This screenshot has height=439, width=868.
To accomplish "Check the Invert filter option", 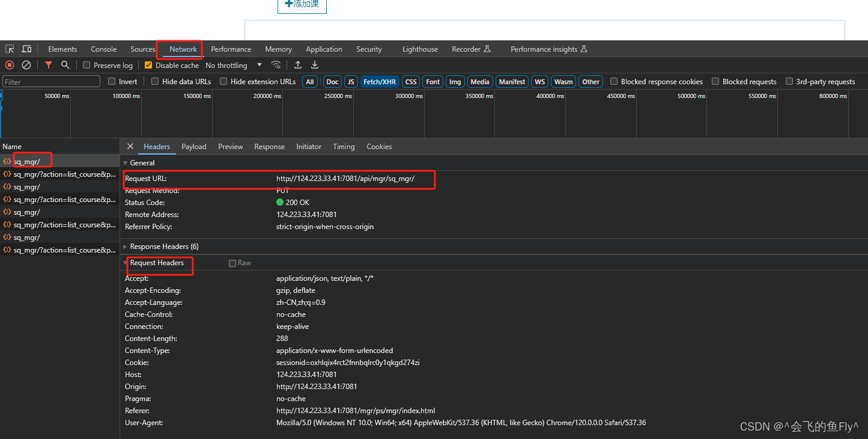I will pyautogui.click(x=112, y=81).
